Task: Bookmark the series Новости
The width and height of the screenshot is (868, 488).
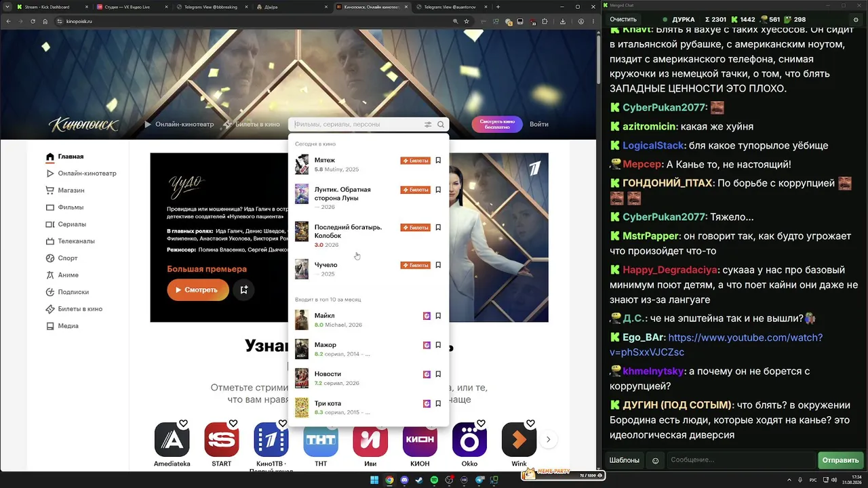Action: (438, 374)
